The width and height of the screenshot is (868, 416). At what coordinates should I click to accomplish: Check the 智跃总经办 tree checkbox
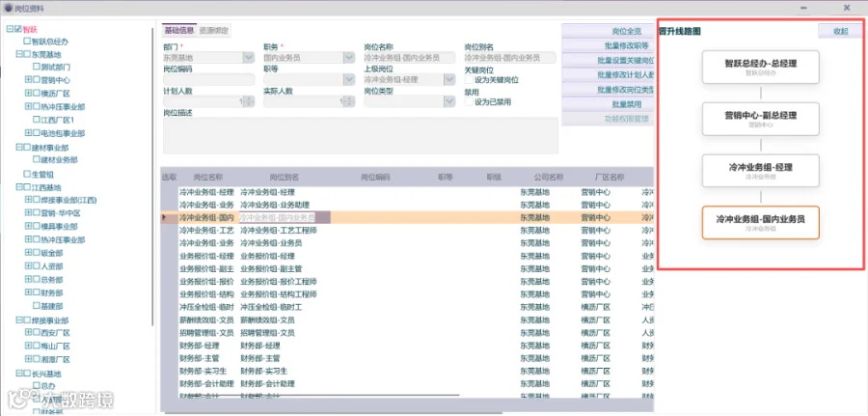[x=27, y=41]
